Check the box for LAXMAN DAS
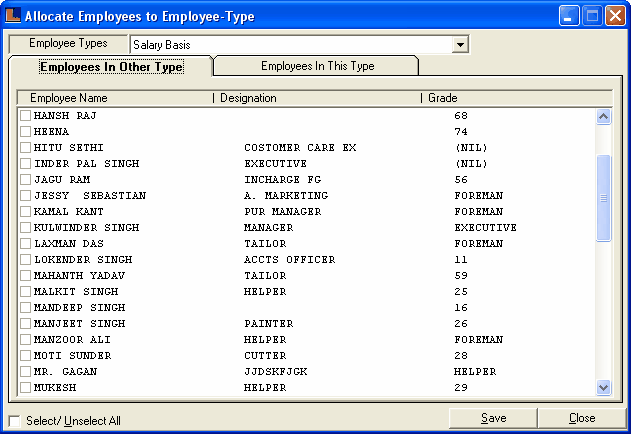The width and height of the screenshot is (631, 434). [25, 243]
